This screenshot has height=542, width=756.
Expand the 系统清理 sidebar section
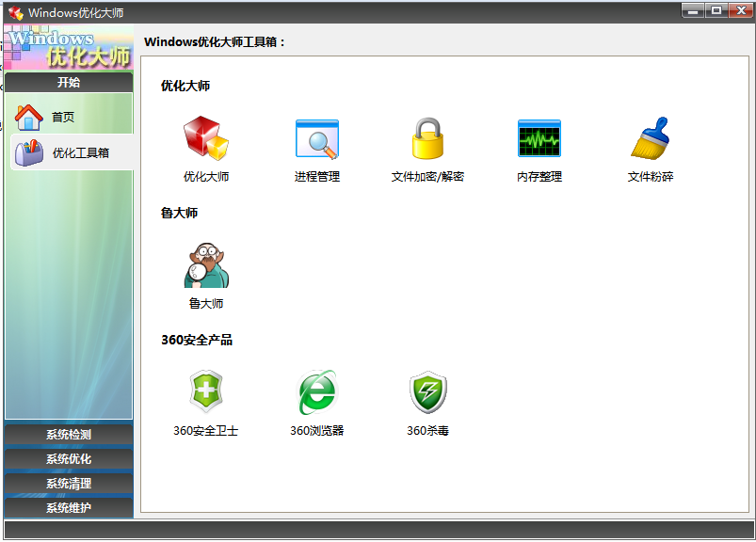click(69, 484)
